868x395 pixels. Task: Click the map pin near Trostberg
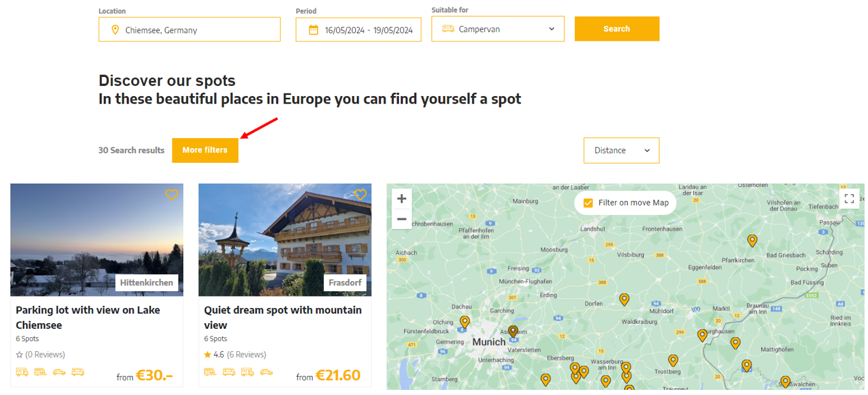tap(673, 360)
